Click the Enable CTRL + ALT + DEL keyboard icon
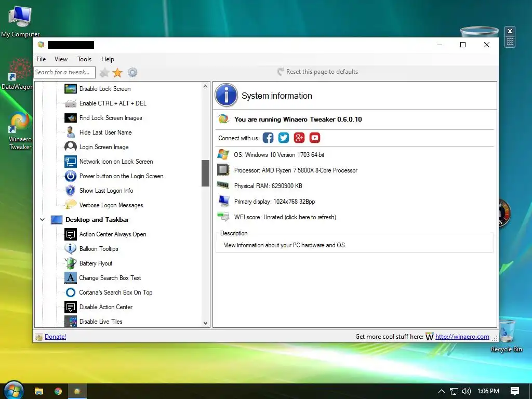 click(71, 103)
